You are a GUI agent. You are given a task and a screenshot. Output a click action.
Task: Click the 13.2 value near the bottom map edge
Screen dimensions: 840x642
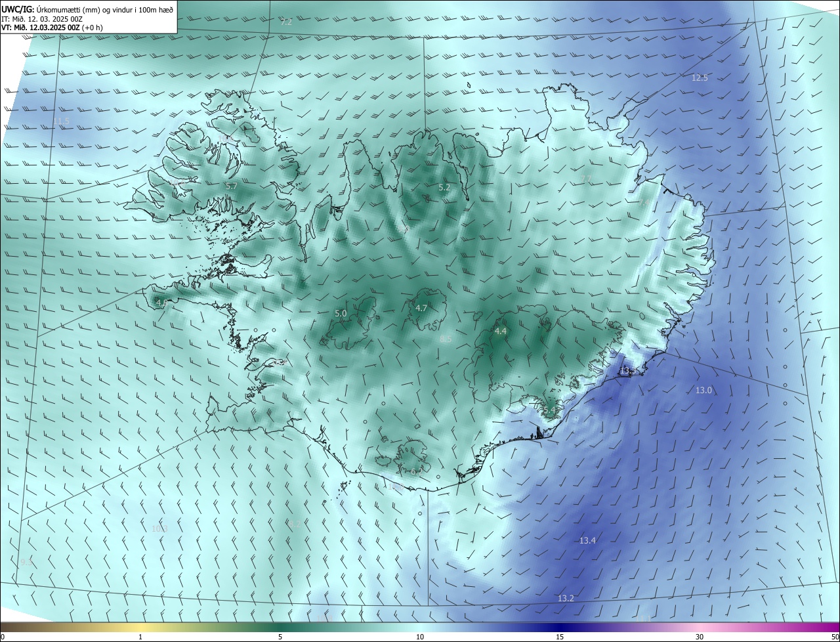(x=566, y=599)
